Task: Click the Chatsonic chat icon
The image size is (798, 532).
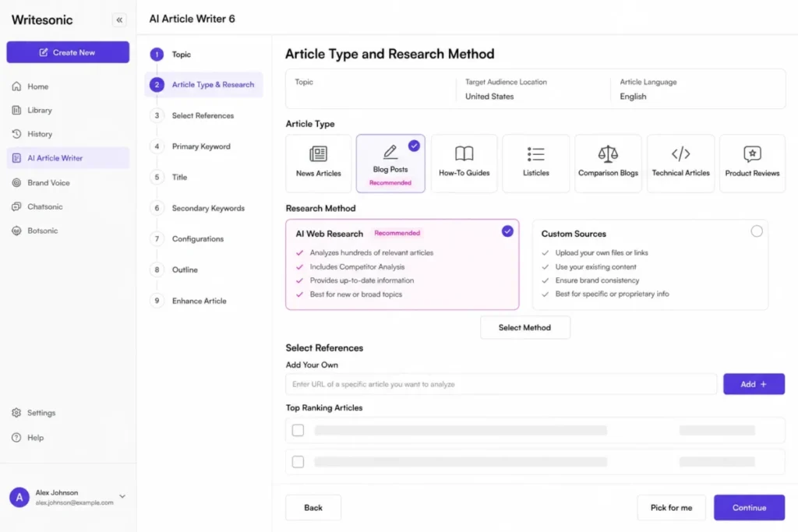Action: click(17, 206)
